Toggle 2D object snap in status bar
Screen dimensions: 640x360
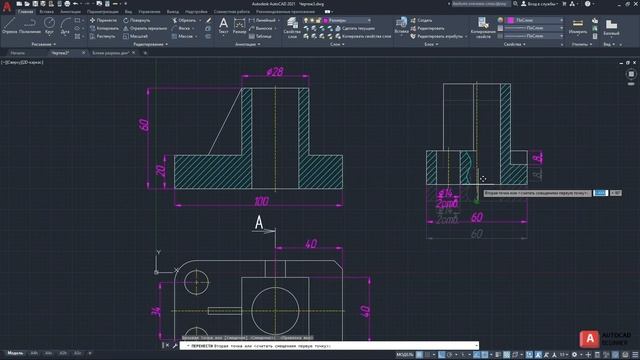484,355
